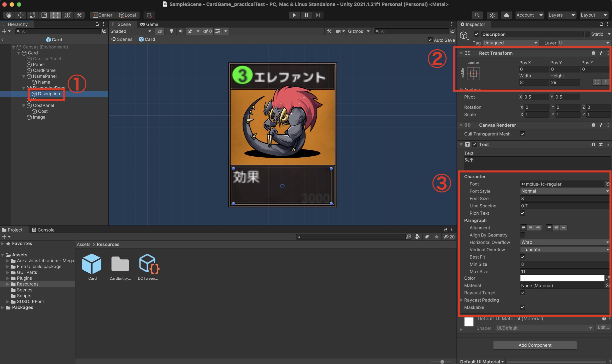Click the Pause button
This screenshot has height=364, width=612.
306,15
